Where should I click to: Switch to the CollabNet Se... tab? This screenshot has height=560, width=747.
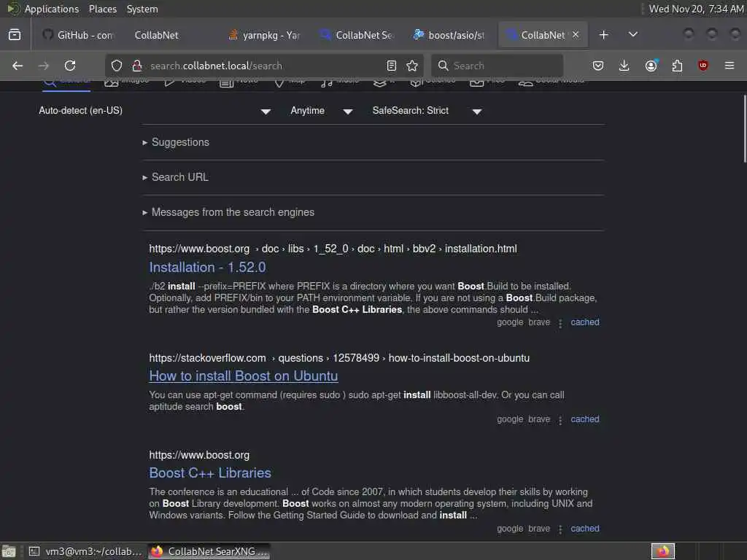357,35
